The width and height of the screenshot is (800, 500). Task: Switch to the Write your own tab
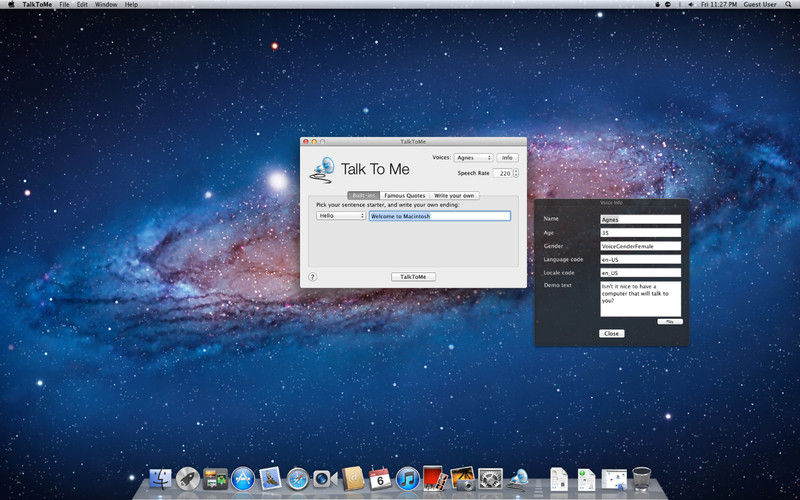[x=454, y=195]
